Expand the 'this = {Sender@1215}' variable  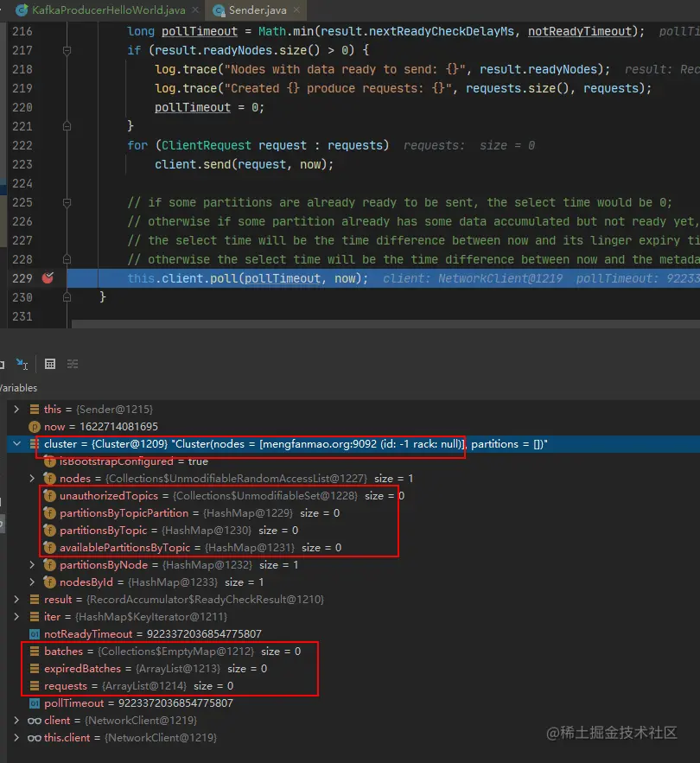click(16, 410)
